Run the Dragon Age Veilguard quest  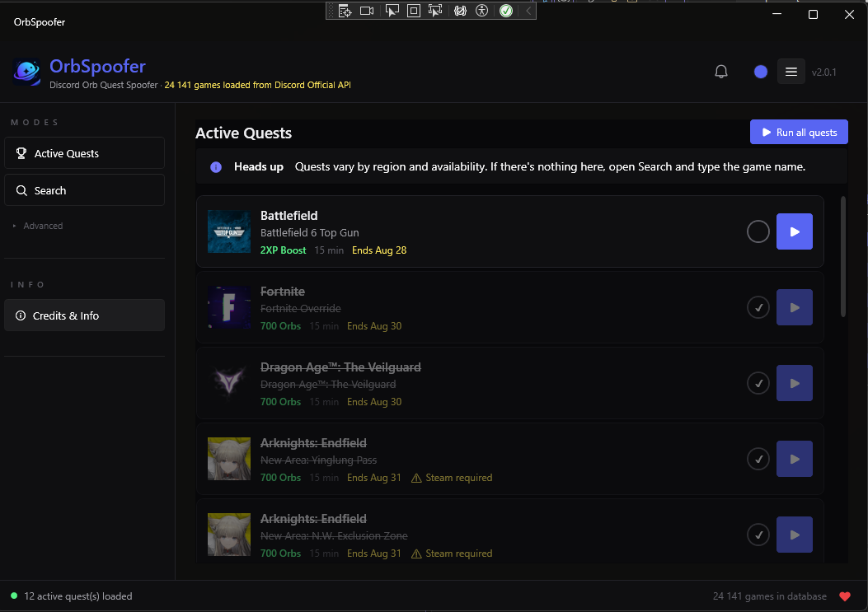click(x=795, y=383)
